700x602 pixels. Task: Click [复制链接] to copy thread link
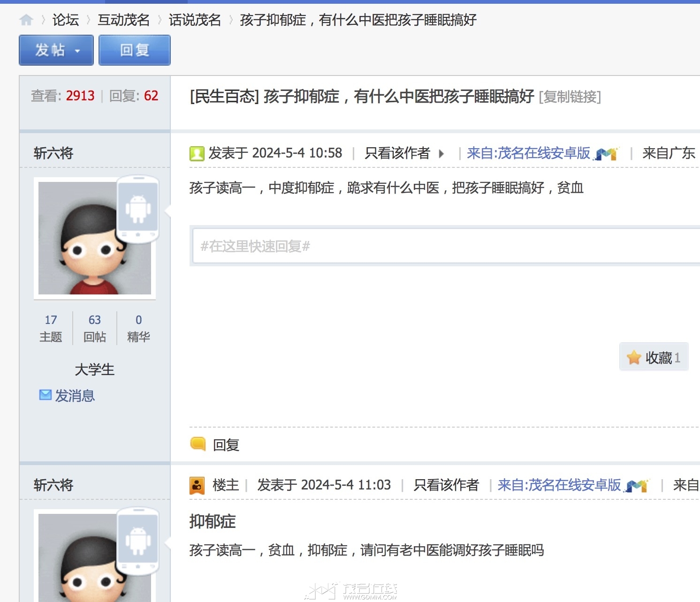tap(570, 97)
